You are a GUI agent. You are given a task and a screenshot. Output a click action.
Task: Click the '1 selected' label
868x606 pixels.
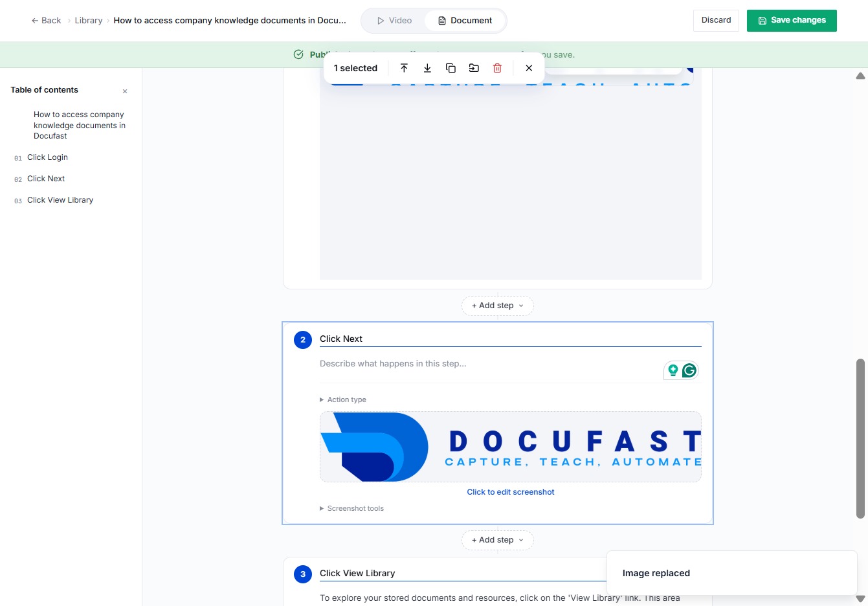coord(355,68)
